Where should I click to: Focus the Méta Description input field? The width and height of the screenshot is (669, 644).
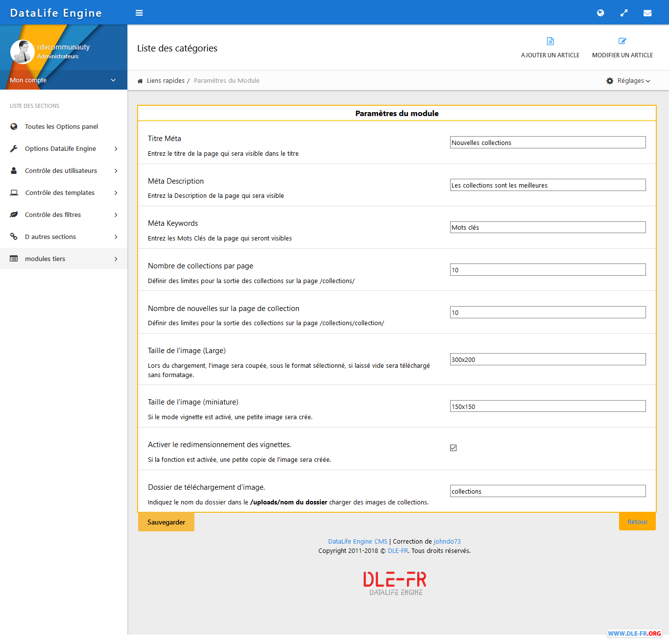click(548, 185)
